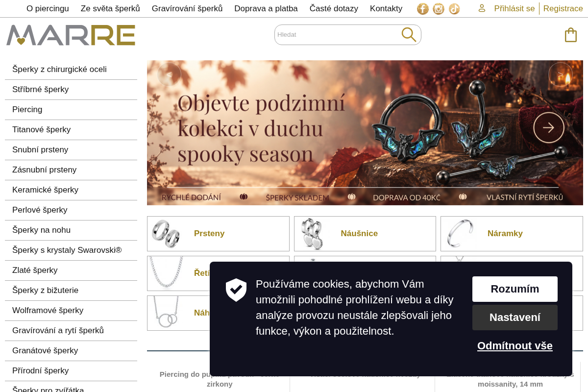Image resolution: width=588 pixels, height=392 pixels.
Task: Open Zásnubní prsteny category
Action: click(71, 170)
